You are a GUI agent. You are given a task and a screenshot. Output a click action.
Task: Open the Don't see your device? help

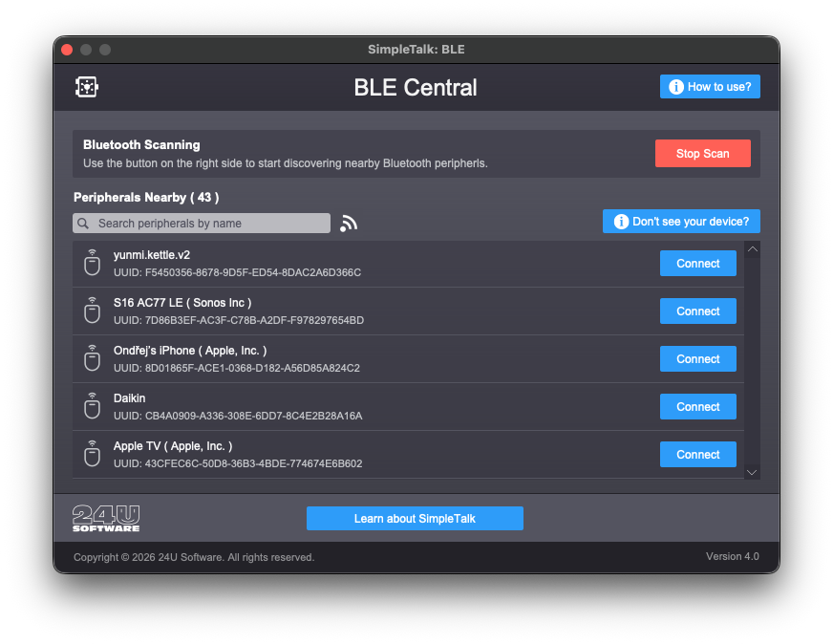click(x=681, y=222)
